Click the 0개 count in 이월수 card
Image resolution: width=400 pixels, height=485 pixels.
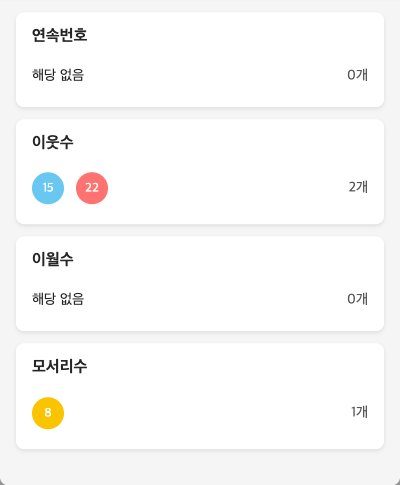(357, 299)
